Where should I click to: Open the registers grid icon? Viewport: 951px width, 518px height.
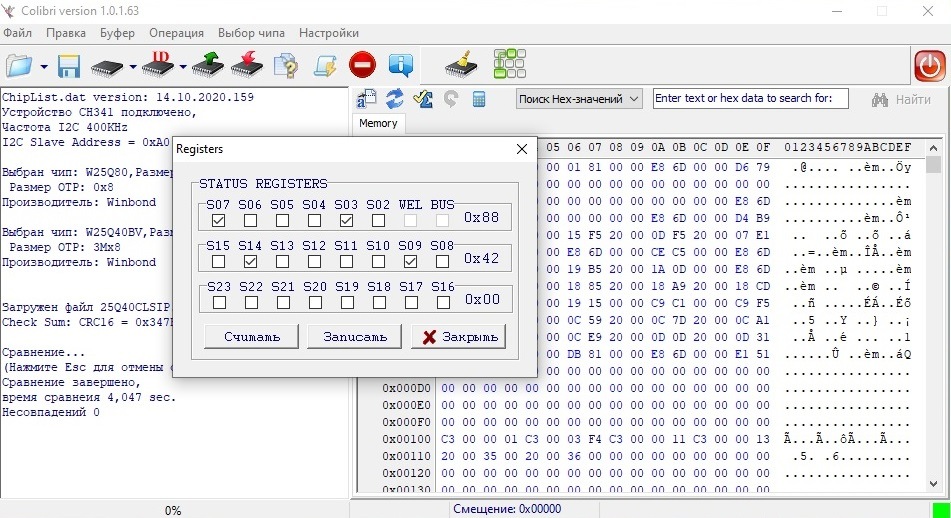(x=509, y=64)
